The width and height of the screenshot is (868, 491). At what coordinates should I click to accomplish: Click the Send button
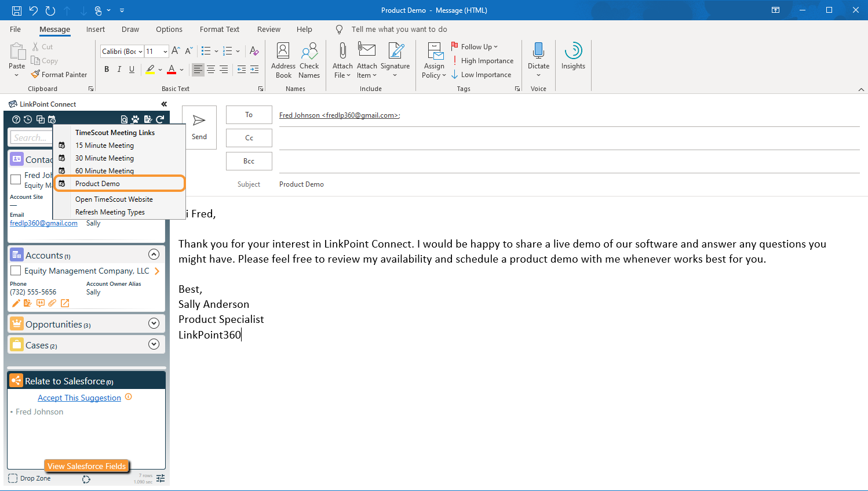(x=199, y=128)
